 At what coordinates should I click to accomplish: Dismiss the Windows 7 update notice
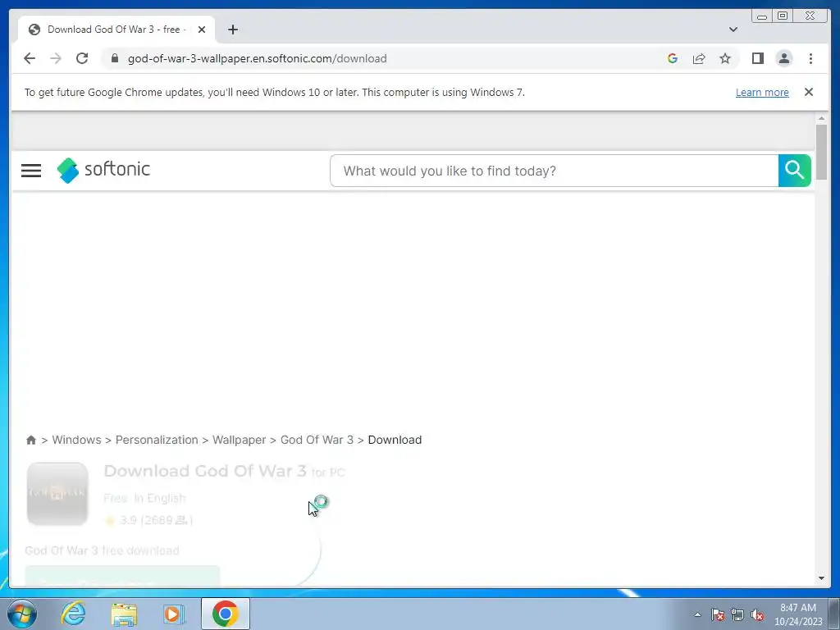point(808,92)
